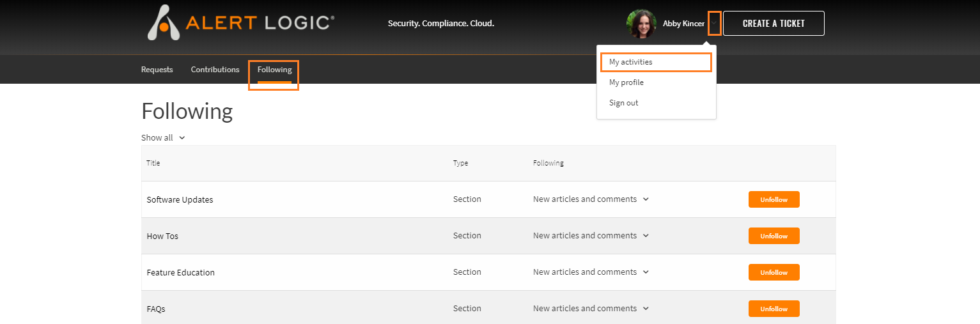This screenshot has height=324, width=980.
Task: Open the How Tos section link
Action: coord(162,236)
